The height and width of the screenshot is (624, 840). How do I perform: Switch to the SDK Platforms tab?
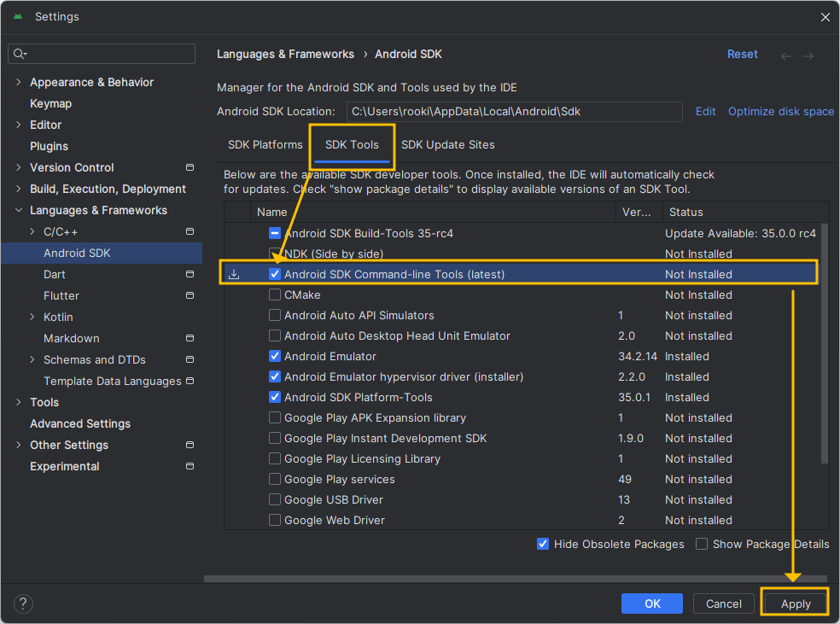click(x=265, y=144)
